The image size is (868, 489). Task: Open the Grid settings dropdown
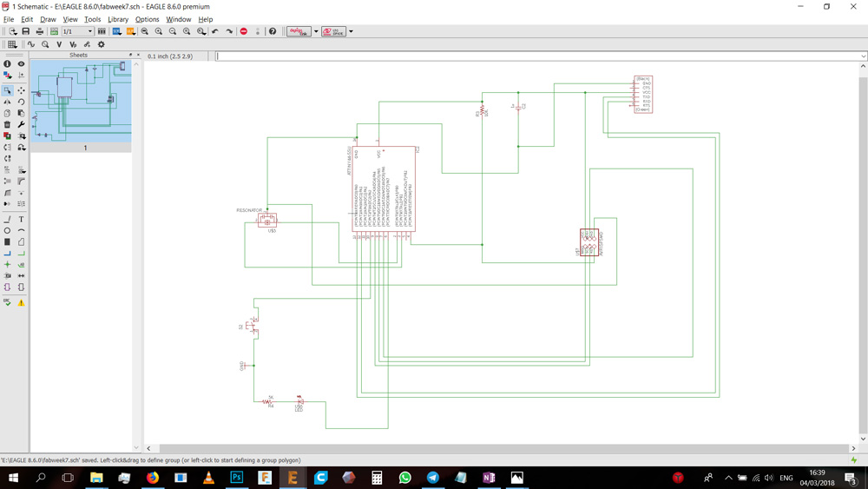pos(11,44)
